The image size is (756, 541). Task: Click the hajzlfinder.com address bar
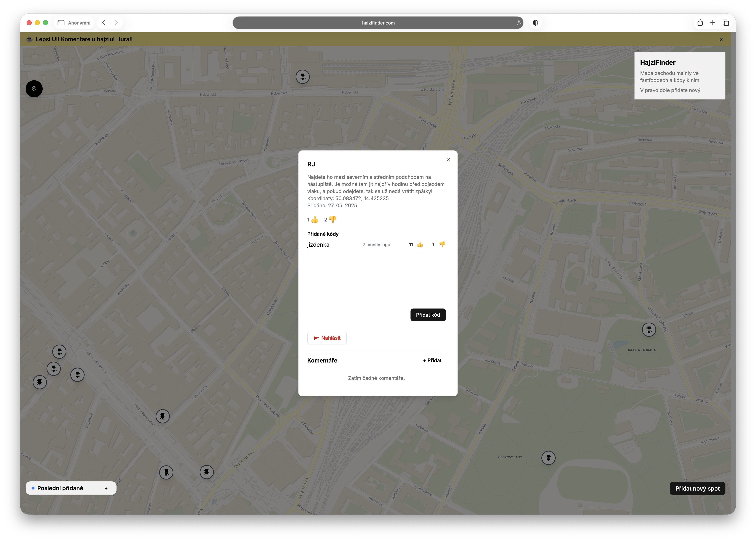(x=378, y=23)
